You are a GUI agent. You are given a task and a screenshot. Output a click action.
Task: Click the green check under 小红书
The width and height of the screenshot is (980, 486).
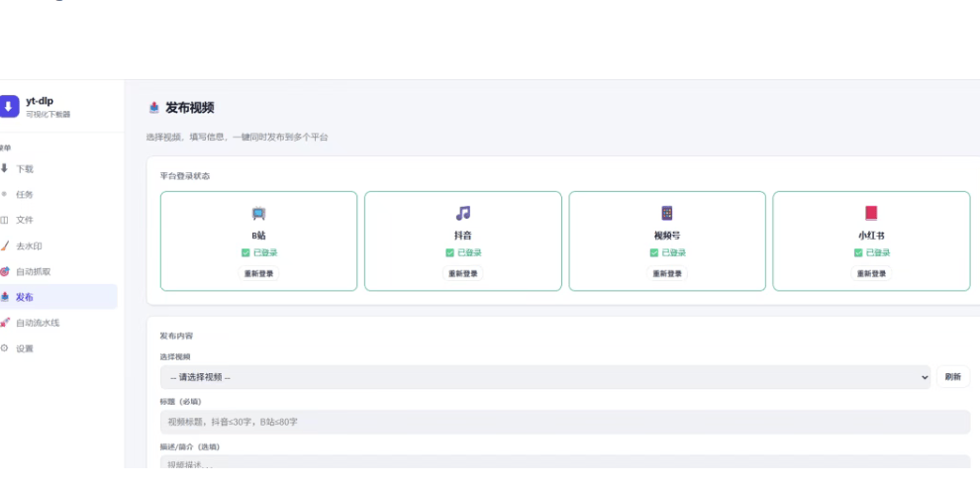tap(858, 253)
